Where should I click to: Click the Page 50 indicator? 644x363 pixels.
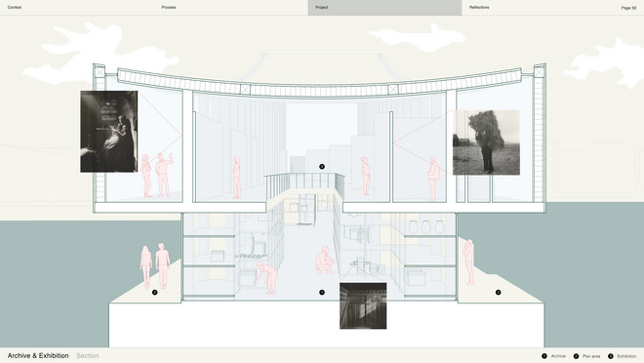tap(628, 8)
